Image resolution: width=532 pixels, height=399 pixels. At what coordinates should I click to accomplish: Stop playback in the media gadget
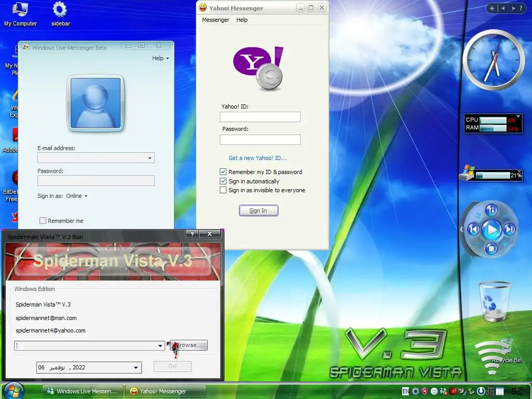click(x=491, y=249)
